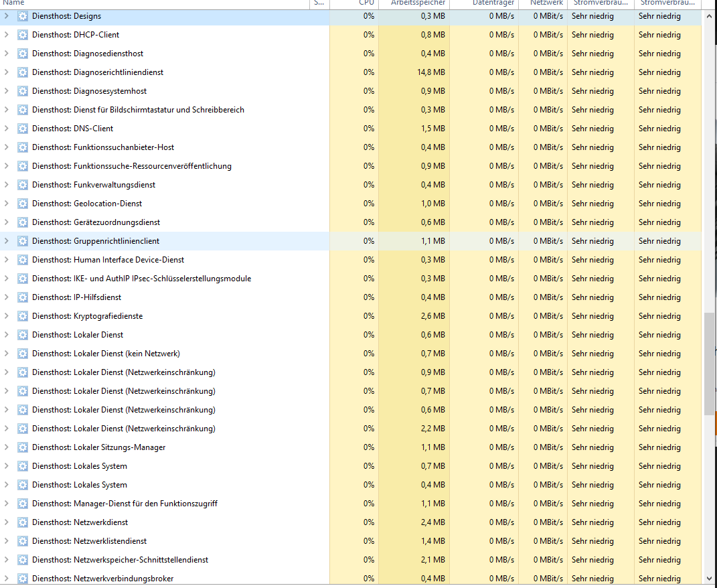This screenshot has width=717, height=588.
Task: Click the IKE- und AuthIP IPsec service icon
Action: coord(22,279)
